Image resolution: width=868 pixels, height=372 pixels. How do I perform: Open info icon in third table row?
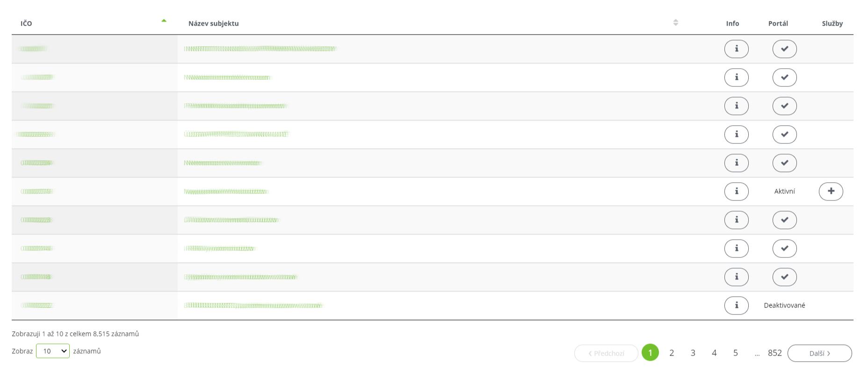pos(736,106)
